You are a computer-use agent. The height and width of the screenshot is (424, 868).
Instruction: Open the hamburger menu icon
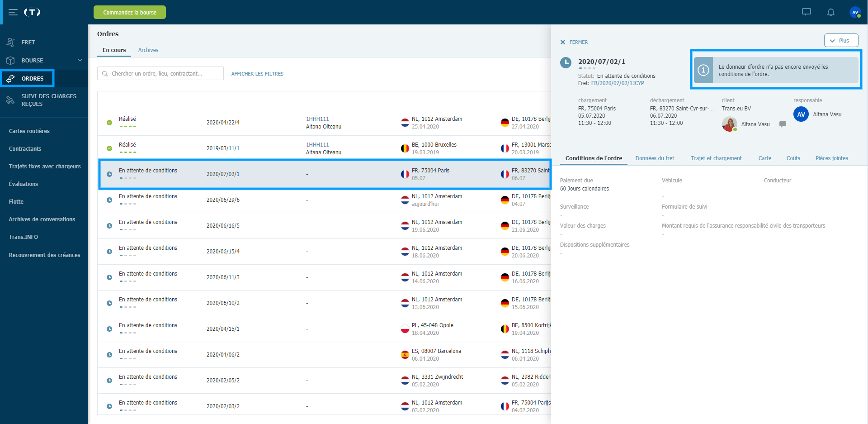(13, 12)
